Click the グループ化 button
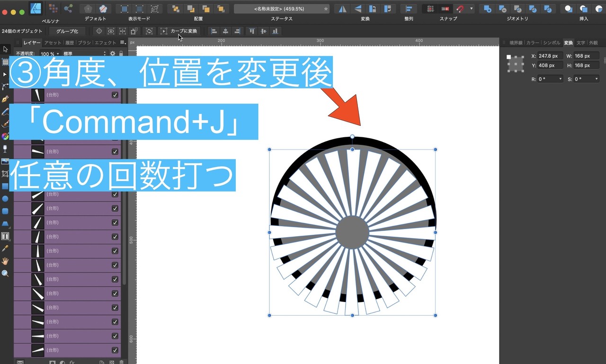The height and width of the screenshot is (364, 606). 67,31
